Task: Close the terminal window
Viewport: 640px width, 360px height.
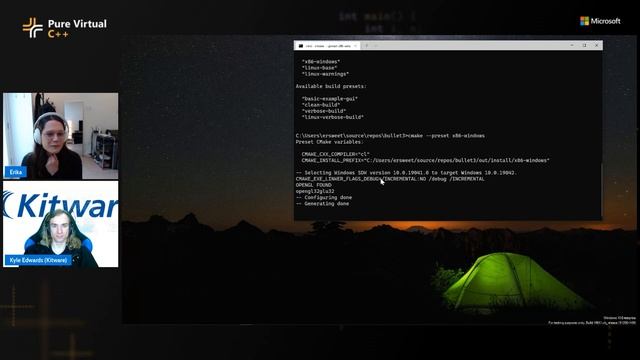Action: click(596, 45)
